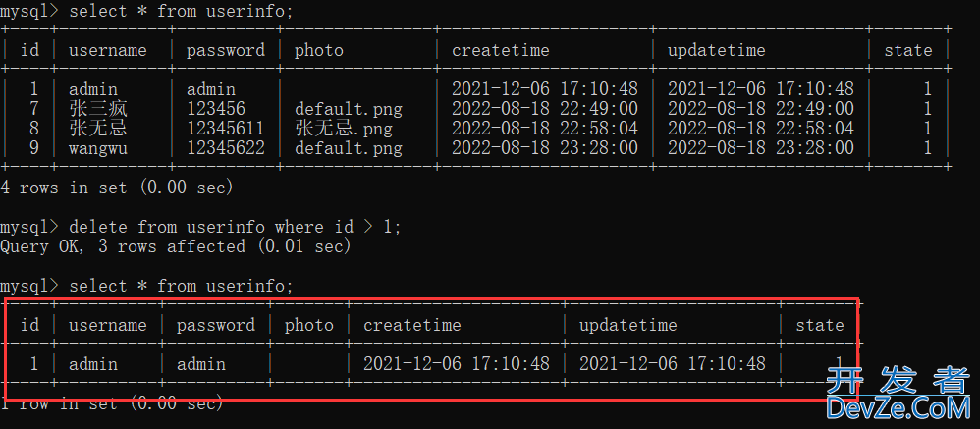
Task: Click password value 12345622
Action: 225,148
